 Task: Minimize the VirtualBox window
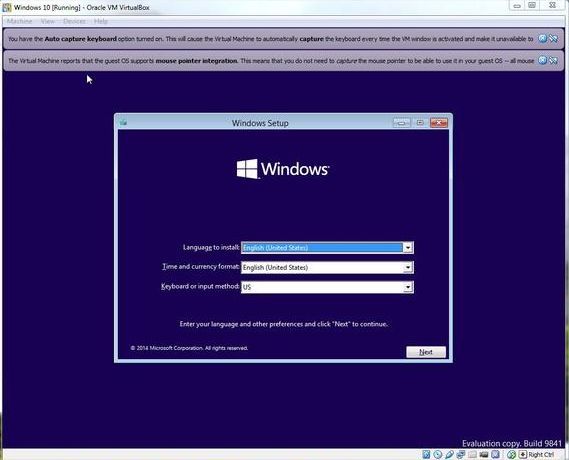517,5
